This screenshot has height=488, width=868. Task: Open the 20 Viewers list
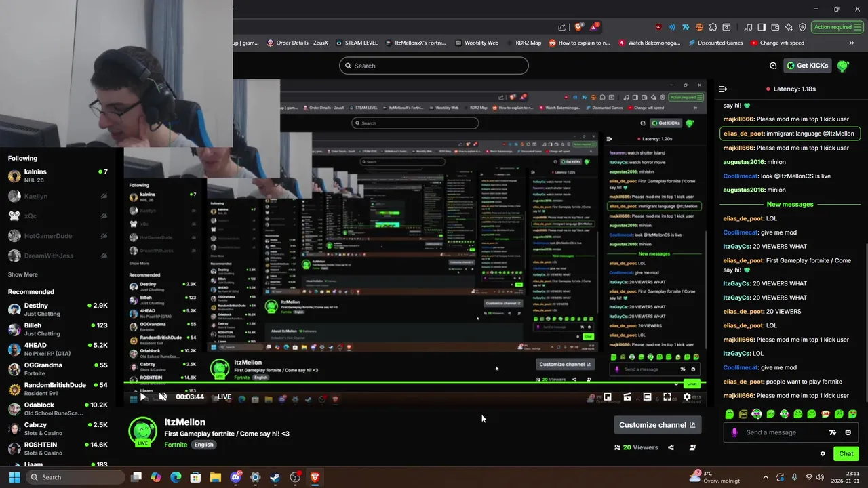636,447
